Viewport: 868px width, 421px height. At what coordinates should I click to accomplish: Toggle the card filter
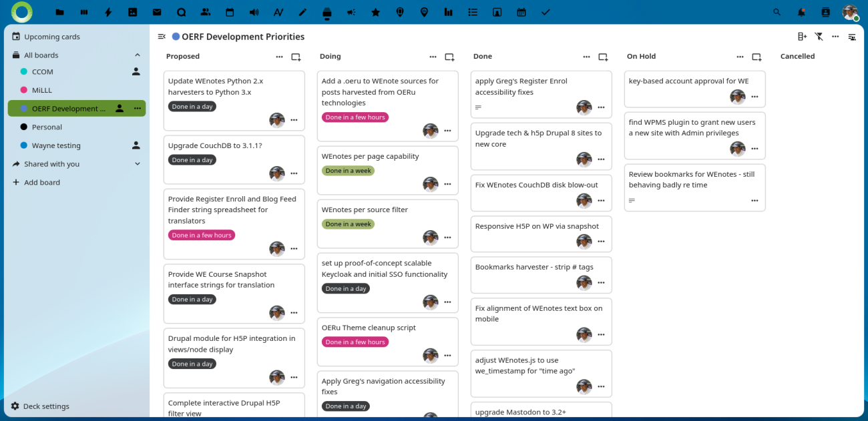pyautogui.click(x=819, y=37)
